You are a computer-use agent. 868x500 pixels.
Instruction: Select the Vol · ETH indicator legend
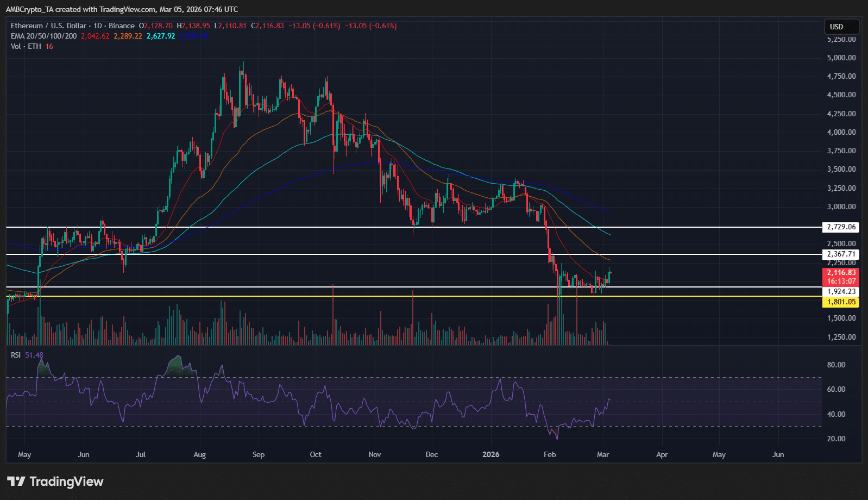26,46
